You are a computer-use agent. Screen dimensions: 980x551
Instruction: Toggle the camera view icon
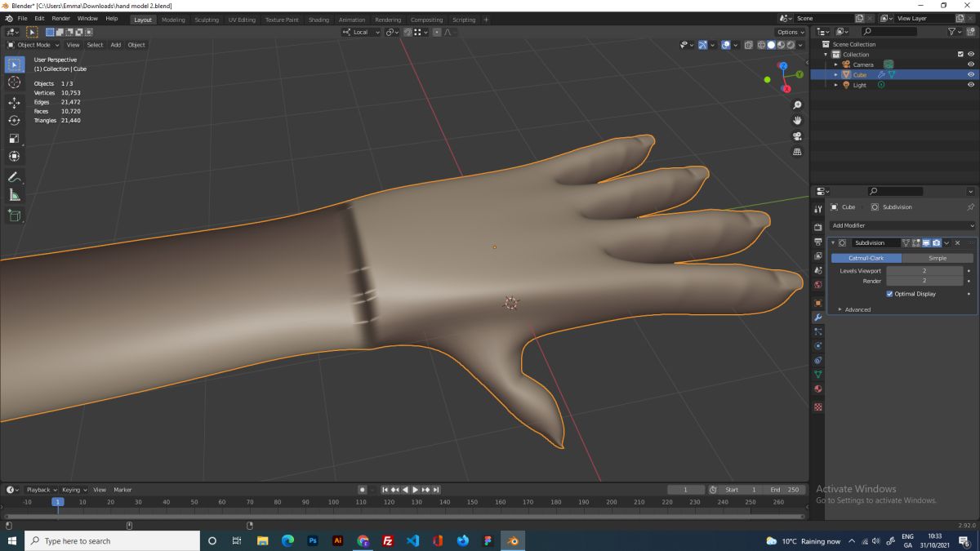click(x=798, y=136)
